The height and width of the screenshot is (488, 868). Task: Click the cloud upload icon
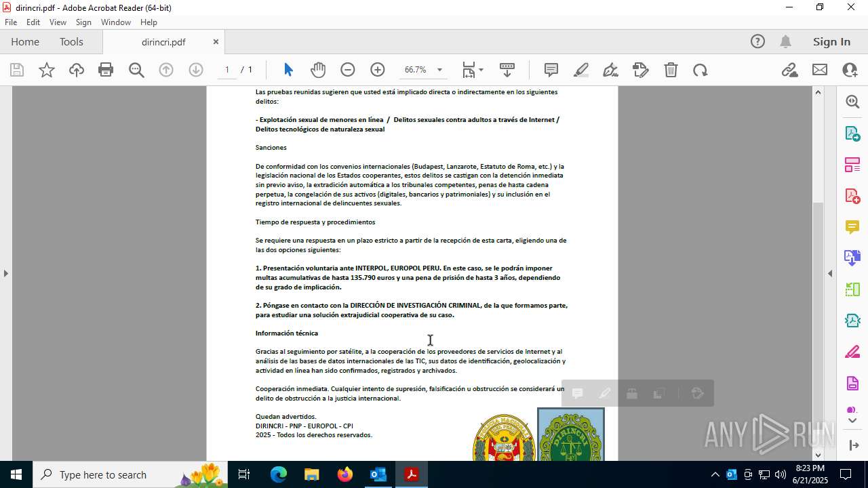pyautogui.click(x=77, y=70)
